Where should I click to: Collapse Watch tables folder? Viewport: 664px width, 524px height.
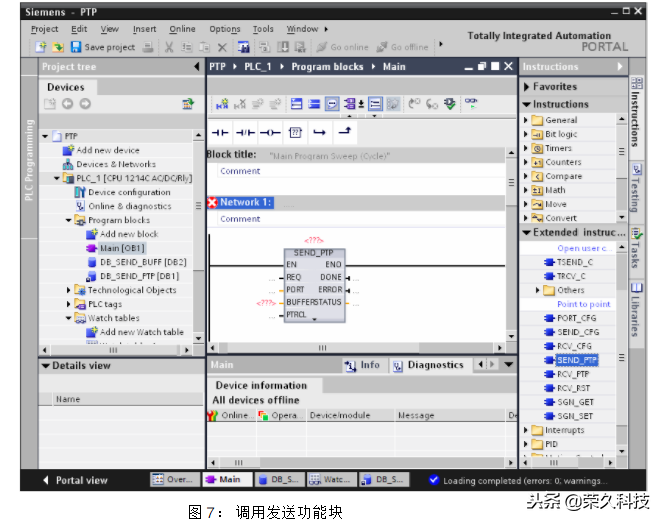point(69,318)
